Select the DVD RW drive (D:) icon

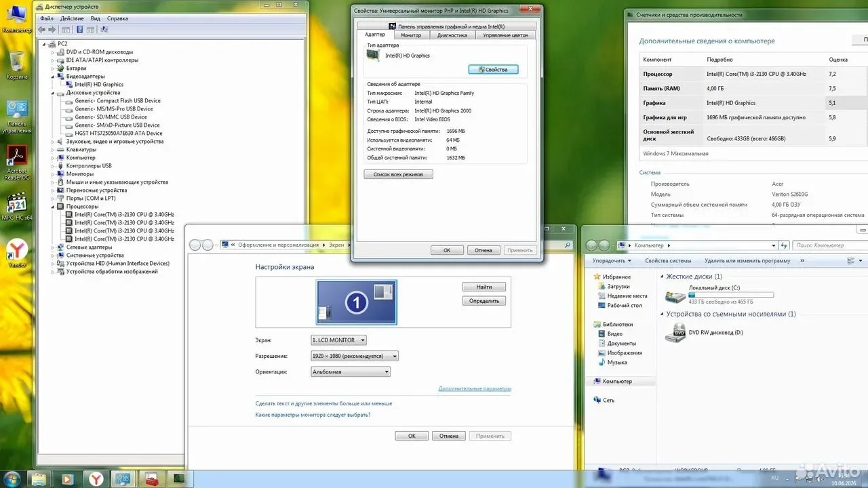click(x=675, y=333)
